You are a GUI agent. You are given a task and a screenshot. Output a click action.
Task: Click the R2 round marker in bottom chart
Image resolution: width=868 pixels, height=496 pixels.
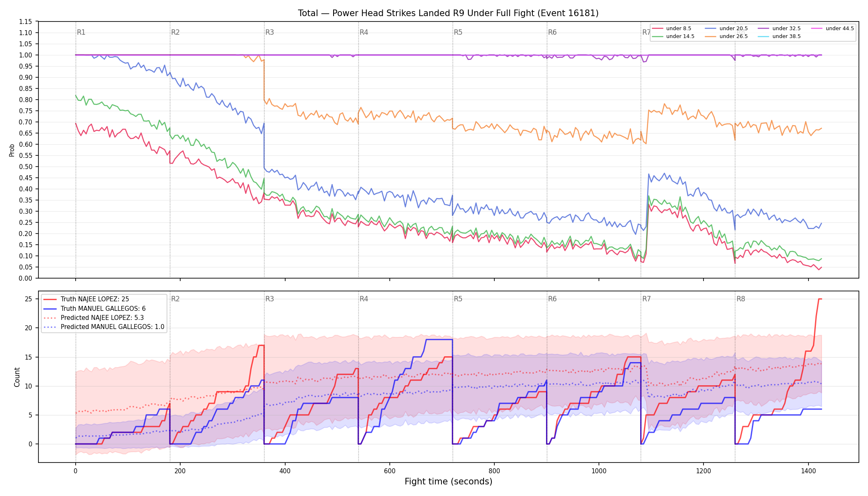[175, 299]
